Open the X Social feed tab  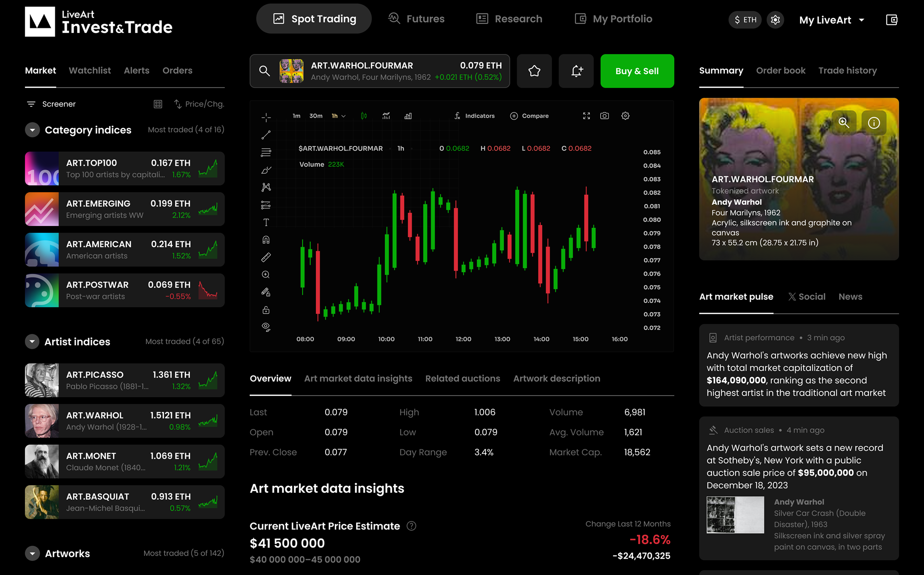click(807, 297)
